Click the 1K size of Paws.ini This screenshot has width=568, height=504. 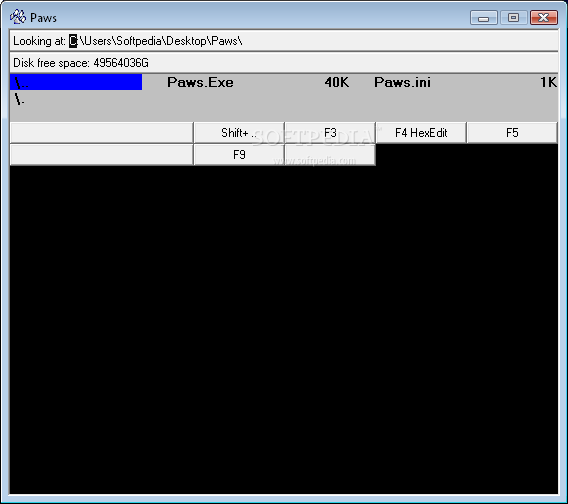pos(548,82)
